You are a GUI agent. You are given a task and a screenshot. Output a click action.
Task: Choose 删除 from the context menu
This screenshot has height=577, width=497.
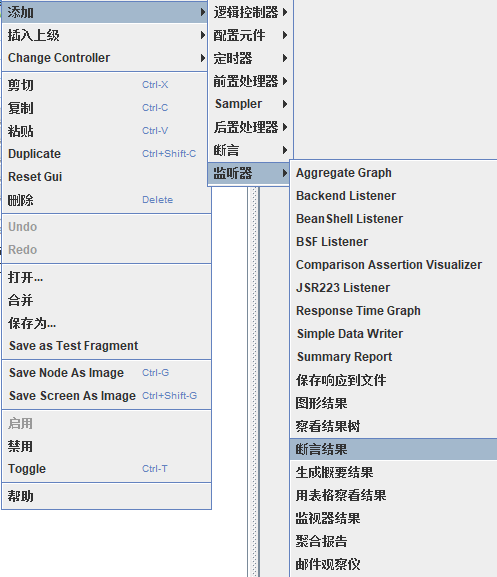pos(106,200)
